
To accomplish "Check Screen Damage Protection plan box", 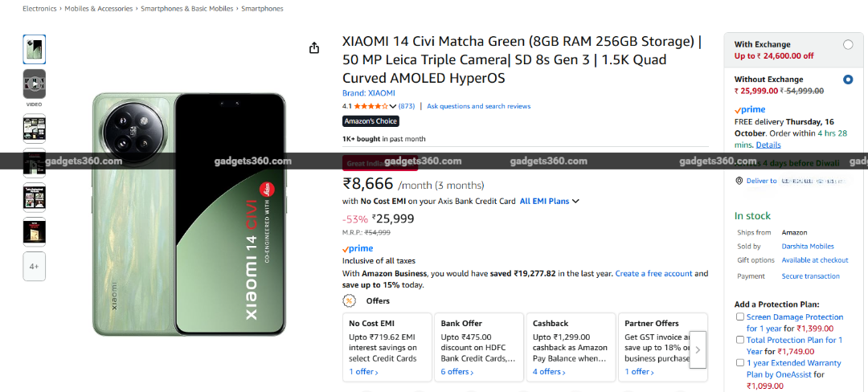I will (740, 317).
